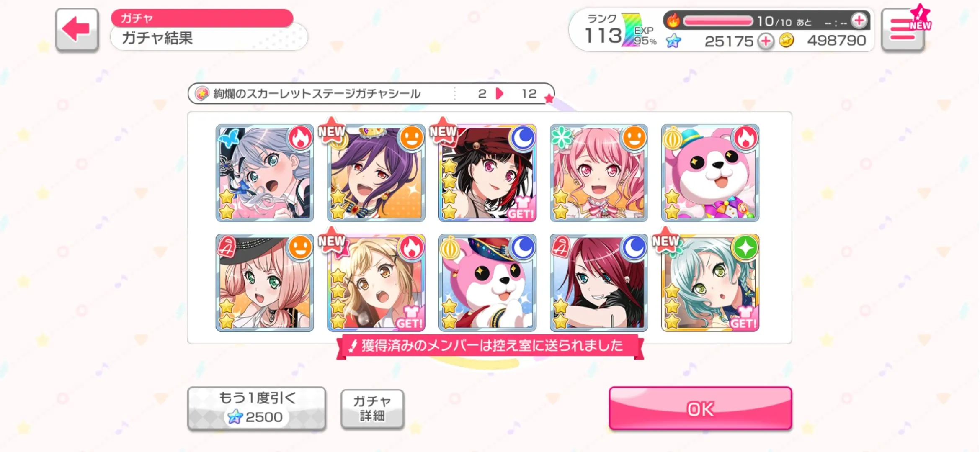980x452 pixels.
Task: Open ガチャ詳細 details button
Action: pyautogui.click(x=372, y=408)
